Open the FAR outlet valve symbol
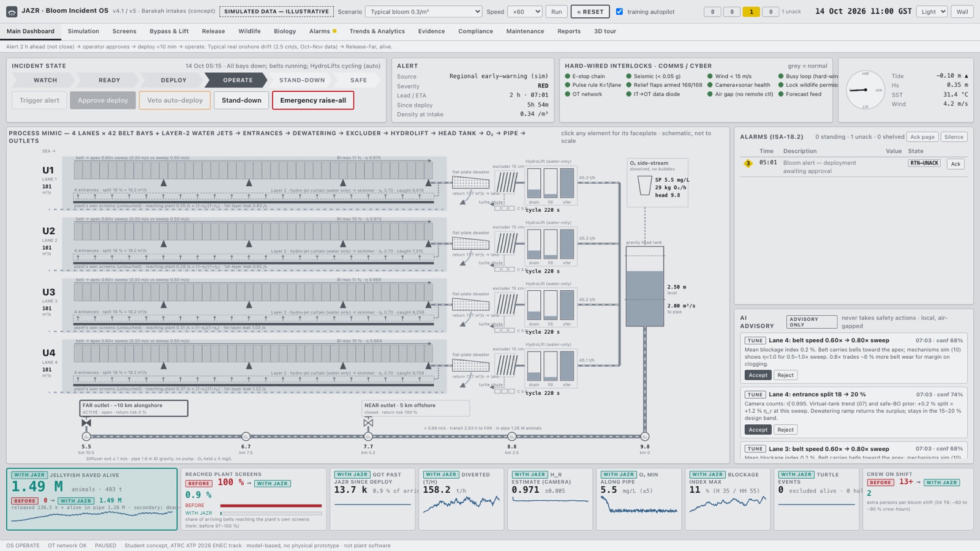The image size is (980, 551). click(86, 422)
